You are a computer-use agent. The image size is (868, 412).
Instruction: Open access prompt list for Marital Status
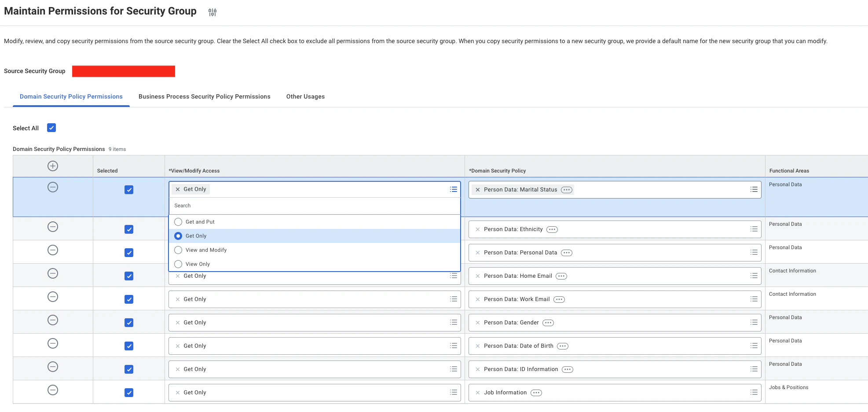click(x=454, y=189)
